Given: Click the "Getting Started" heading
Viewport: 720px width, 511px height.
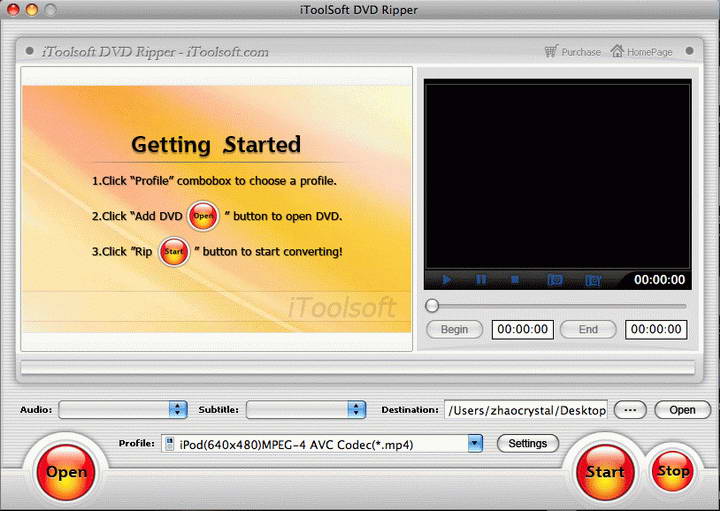Looking at the screenshot, I should point(216,145).
